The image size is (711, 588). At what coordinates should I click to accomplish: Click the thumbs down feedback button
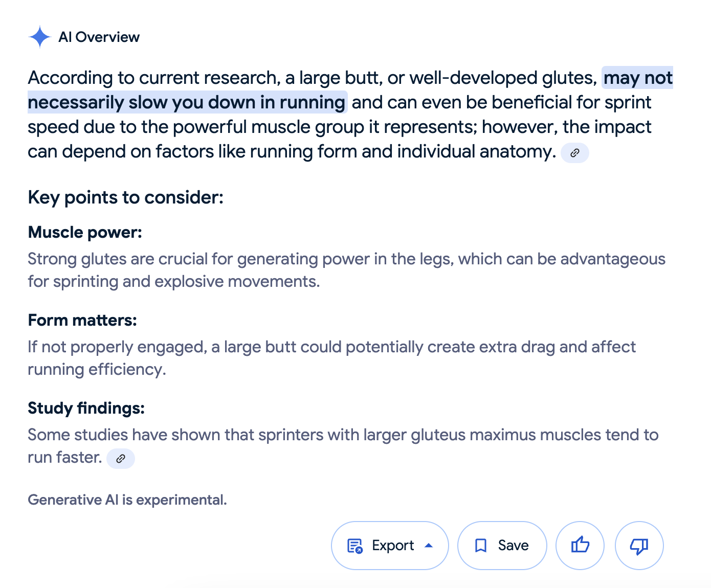639,546
